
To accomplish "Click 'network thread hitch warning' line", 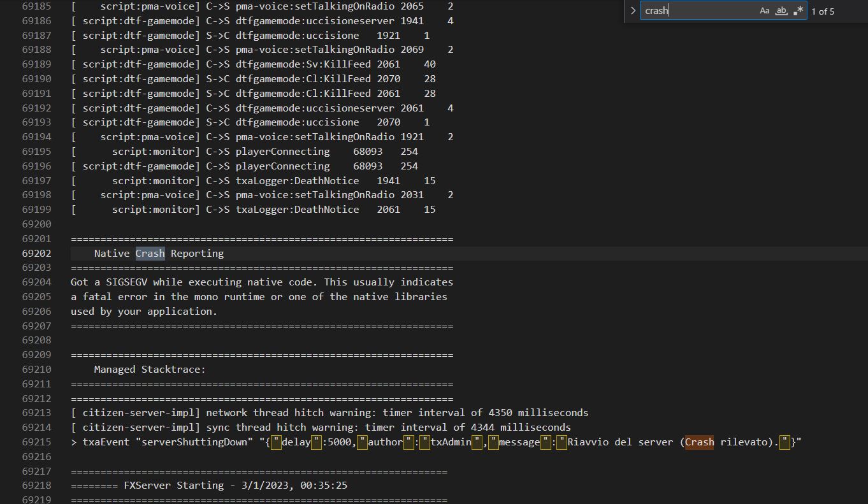I will (x=329, y=413).
